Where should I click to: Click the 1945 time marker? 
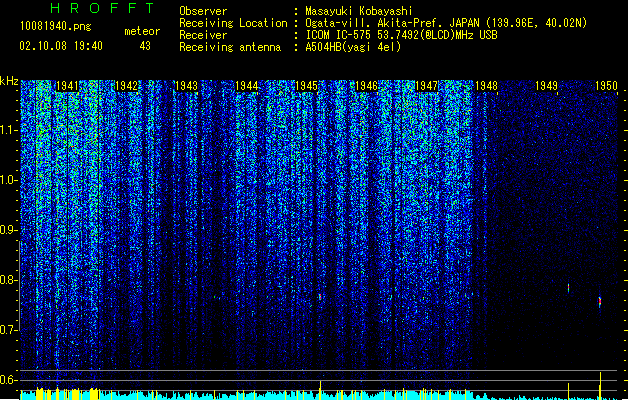coord(306,86)
